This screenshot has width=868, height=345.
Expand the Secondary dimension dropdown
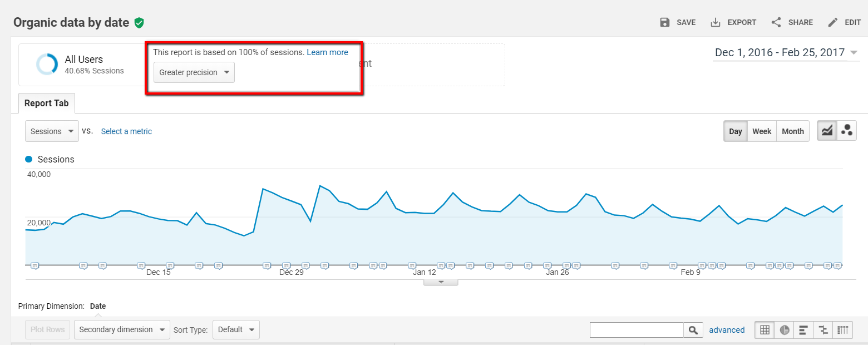click(x=122, y=329)
